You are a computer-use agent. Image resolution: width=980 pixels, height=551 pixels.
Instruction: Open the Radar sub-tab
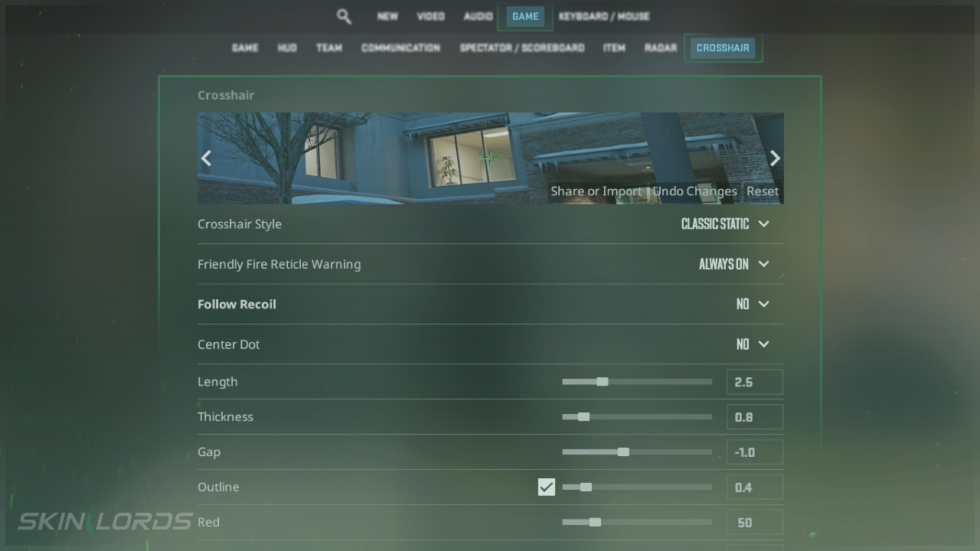[661, 47]
